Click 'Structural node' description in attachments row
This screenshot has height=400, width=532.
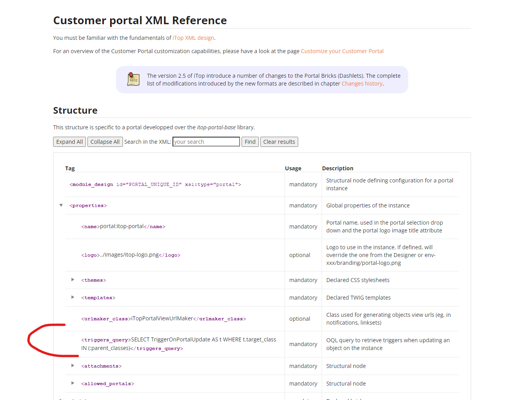pos(346,366)
